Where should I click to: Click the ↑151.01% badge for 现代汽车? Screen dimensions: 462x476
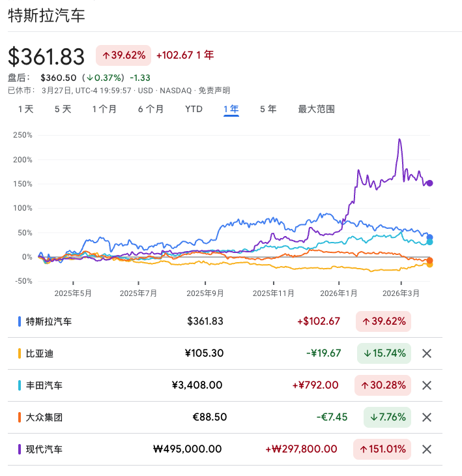(383, 449)
